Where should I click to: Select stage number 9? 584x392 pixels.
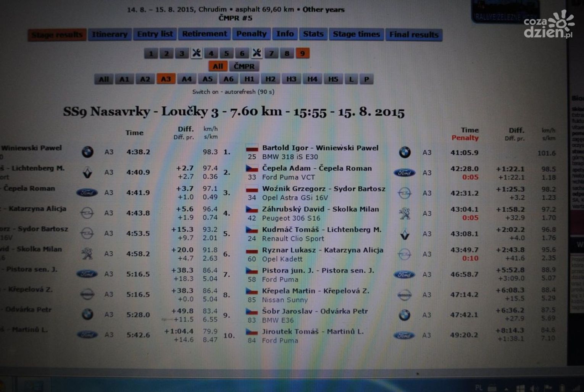coord(303,53)
